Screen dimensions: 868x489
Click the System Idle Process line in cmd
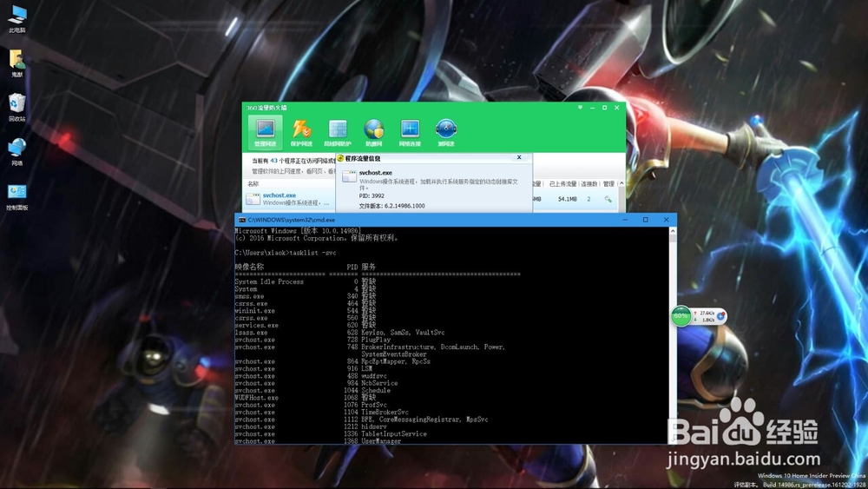click(305, 281)
